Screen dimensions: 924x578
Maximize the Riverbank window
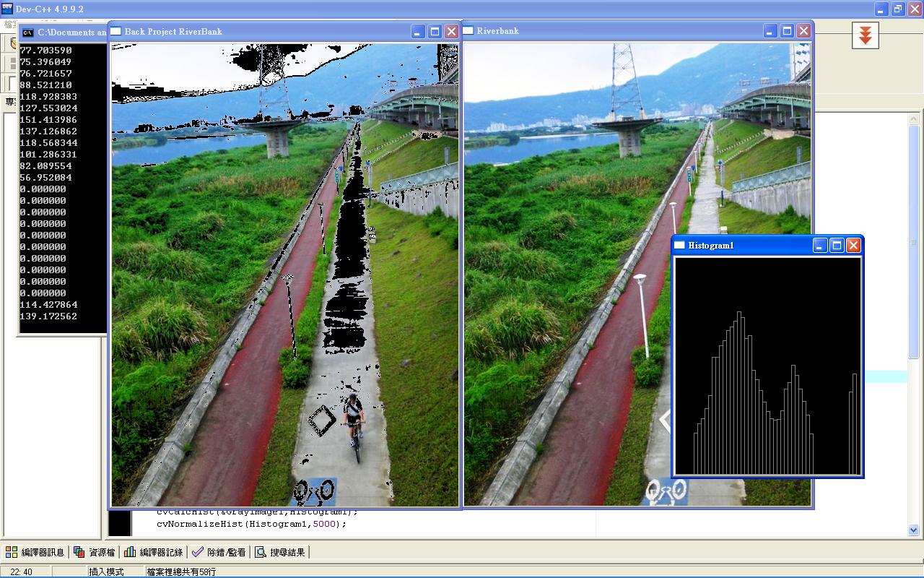pyautogui.click(x=788, y=31)
